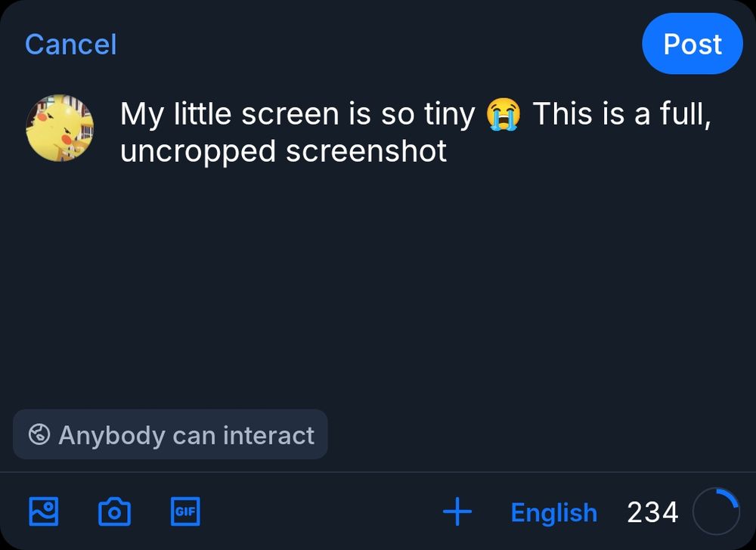Launch GIF search from the toolbar

click(x=185, y=511)
